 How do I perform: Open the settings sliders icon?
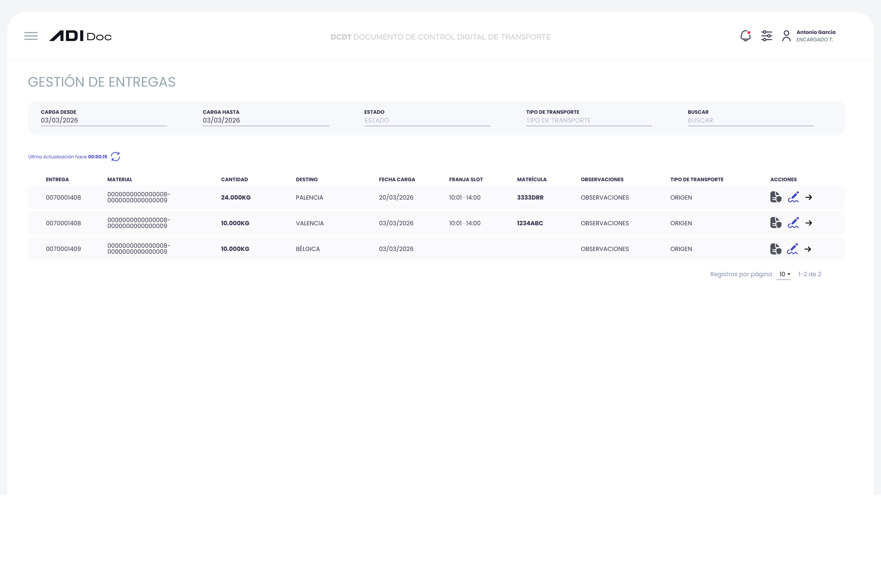coord(766,36)
